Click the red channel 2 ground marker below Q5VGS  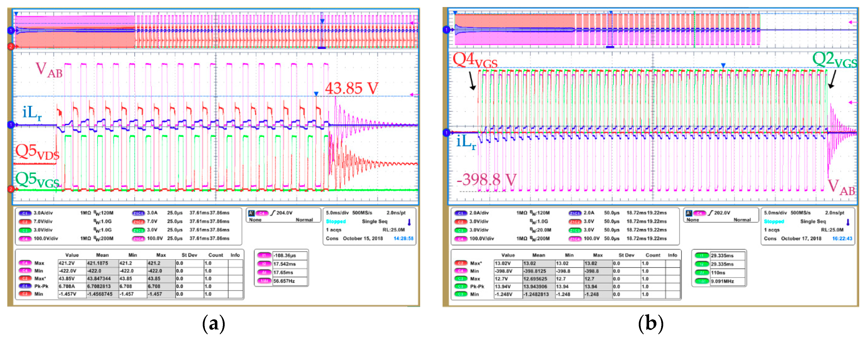point(10,189)
